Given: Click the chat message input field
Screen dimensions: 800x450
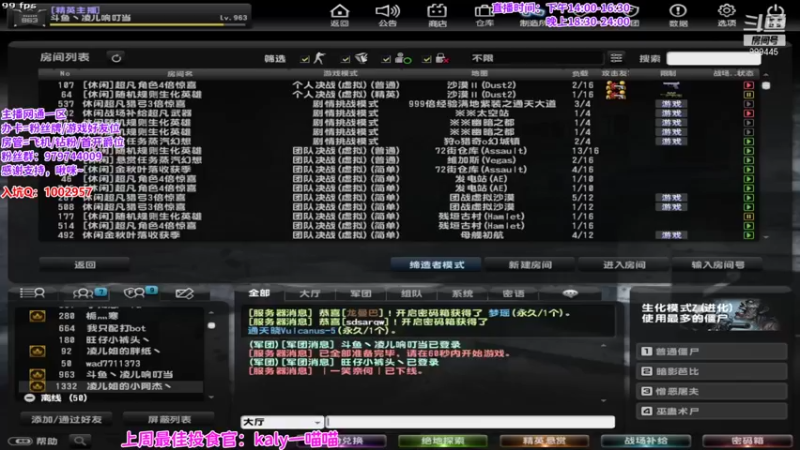Looking at the screenshot, I should [x=470, y=422].
